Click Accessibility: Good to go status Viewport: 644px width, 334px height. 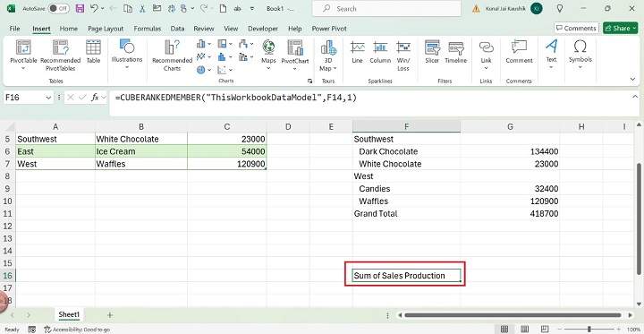[77, 330]
